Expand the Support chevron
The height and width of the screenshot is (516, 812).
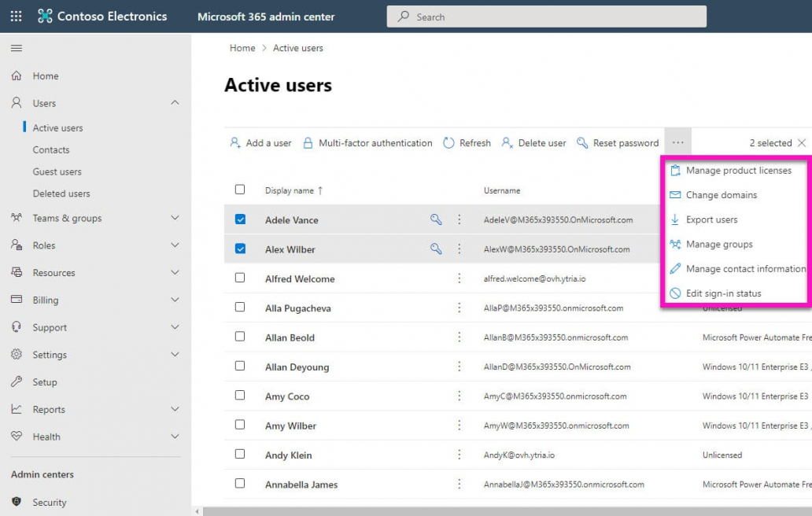pos(175,327)
